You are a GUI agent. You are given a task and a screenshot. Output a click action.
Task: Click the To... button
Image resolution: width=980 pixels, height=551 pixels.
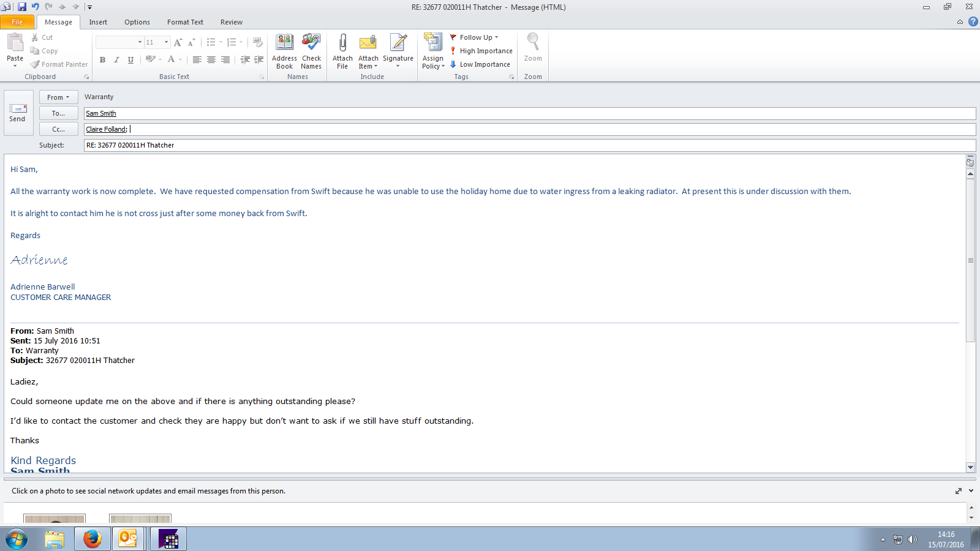pyautogui.click(x=58, y=113)
